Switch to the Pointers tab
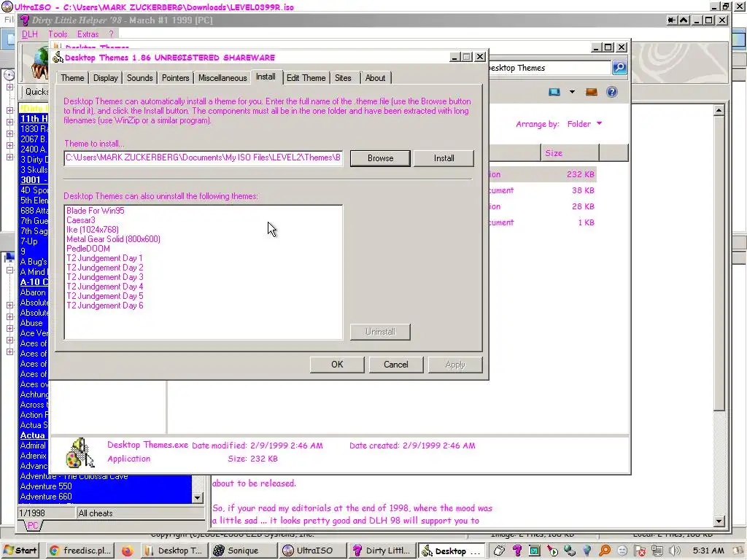Image resolution: width=747 pixels, height=560 pixels. 175,78
